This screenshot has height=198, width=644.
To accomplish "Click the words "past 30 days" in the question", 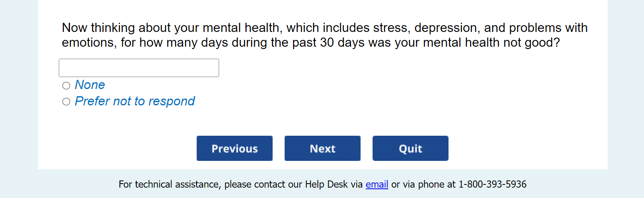I will [328, 43].
